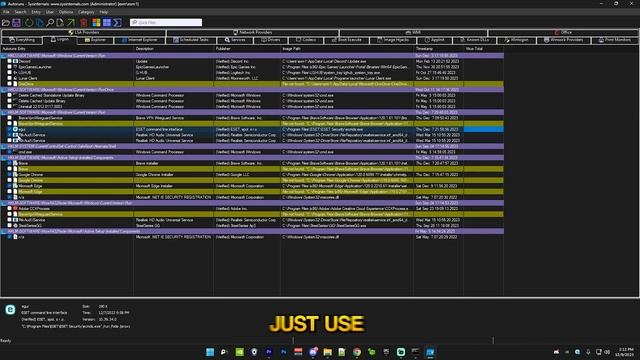The width and height of the screenshot is (640, 360).
Task: Open the Help menu
Action: point(104,12)
